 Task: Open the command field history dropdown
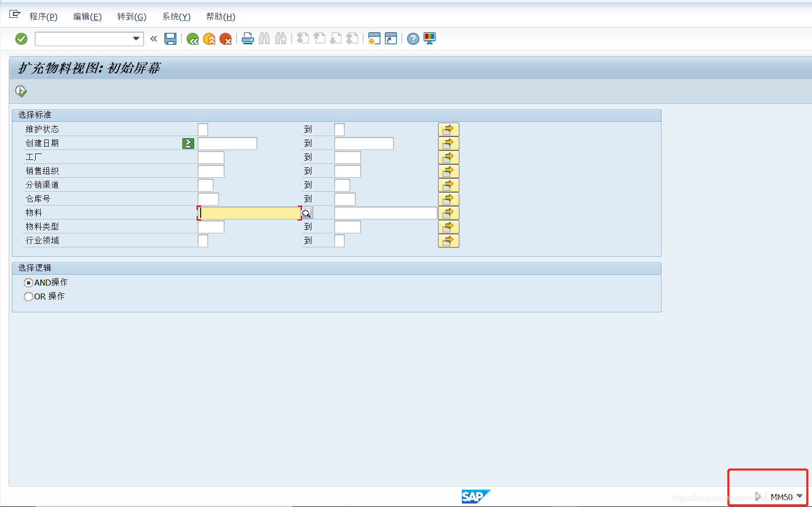[x=136, y=39]
